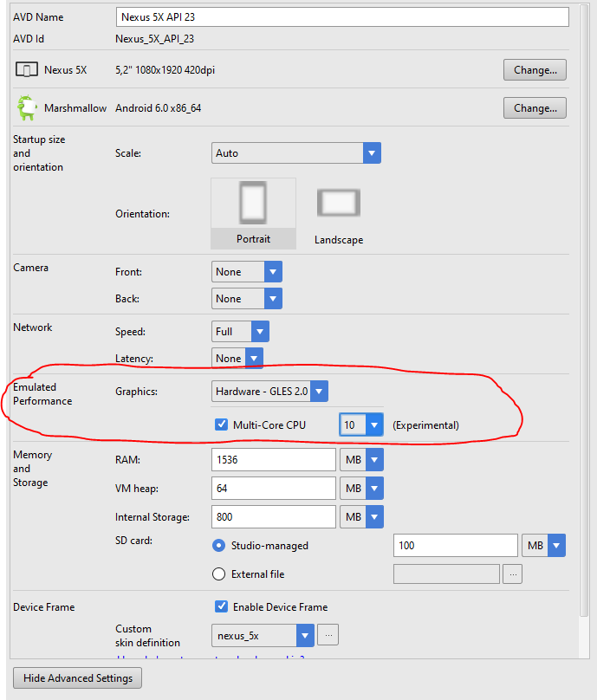Click the Nexus 5X device icon
Viewport: 597px width, 700px height.
26,70
